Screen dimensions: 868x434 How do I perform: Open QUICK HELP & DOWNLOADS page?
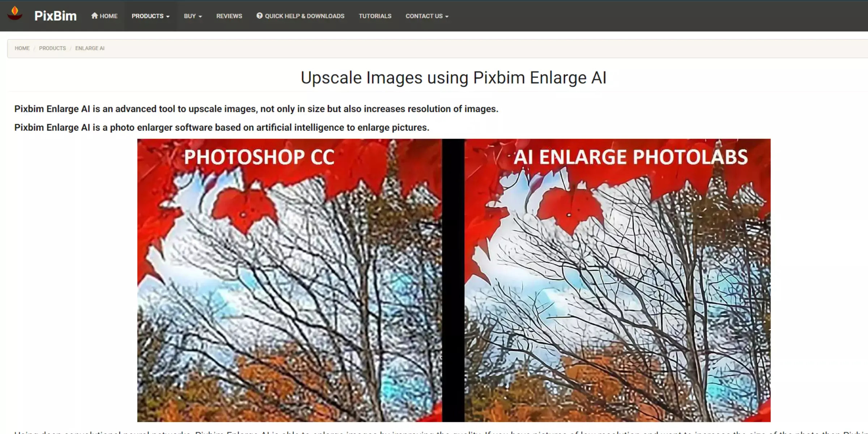coord(305,16)
